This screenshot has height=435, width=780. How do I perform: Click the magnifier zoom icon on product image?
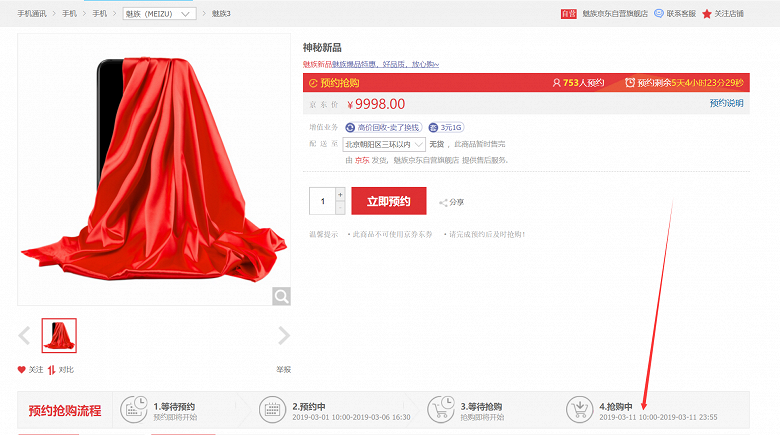click(x=281, y=297)
